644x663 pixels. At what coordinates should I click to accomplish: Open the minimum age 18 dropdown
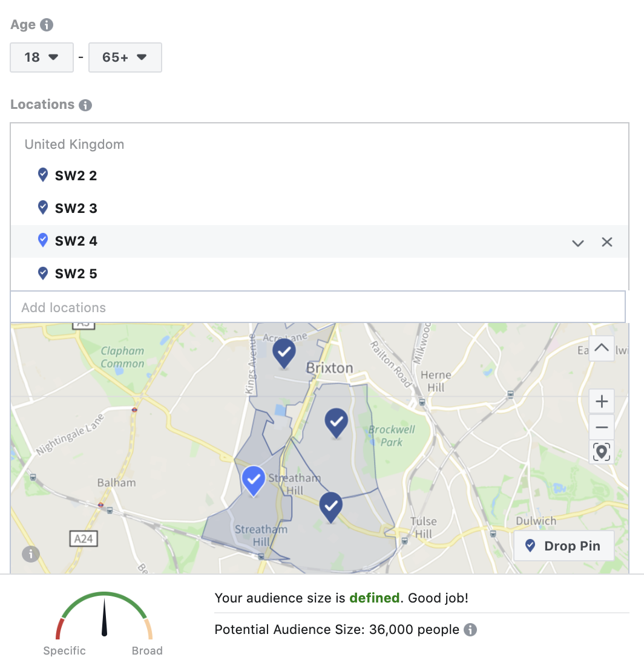pyautogui.click(x=42, y=57)
